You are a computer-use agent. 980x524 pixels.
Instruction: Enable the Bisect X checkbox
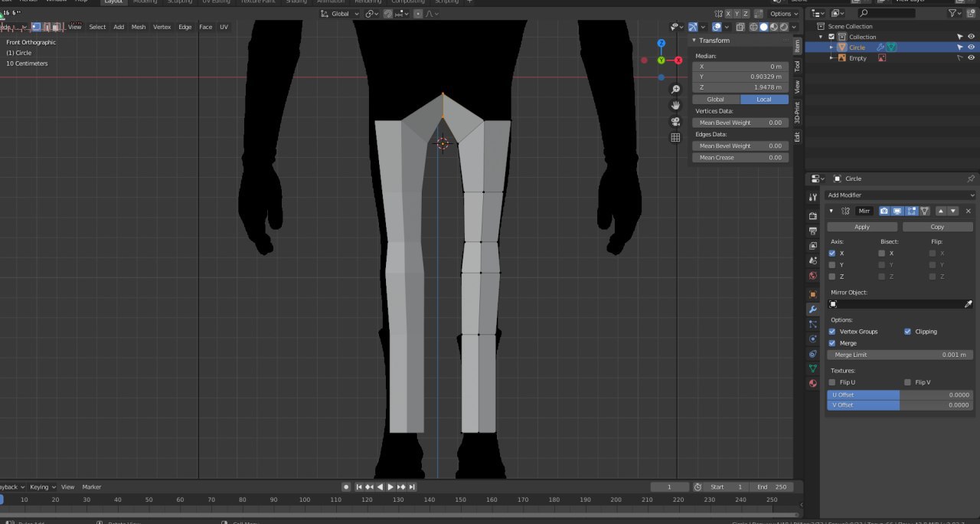coord(882,253)
